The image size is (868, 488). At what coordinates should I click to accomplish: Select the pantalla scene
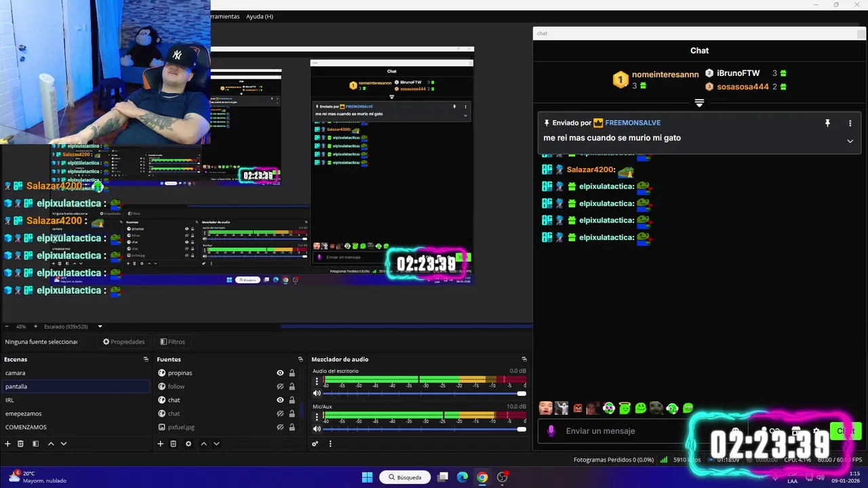pos(75,386)
